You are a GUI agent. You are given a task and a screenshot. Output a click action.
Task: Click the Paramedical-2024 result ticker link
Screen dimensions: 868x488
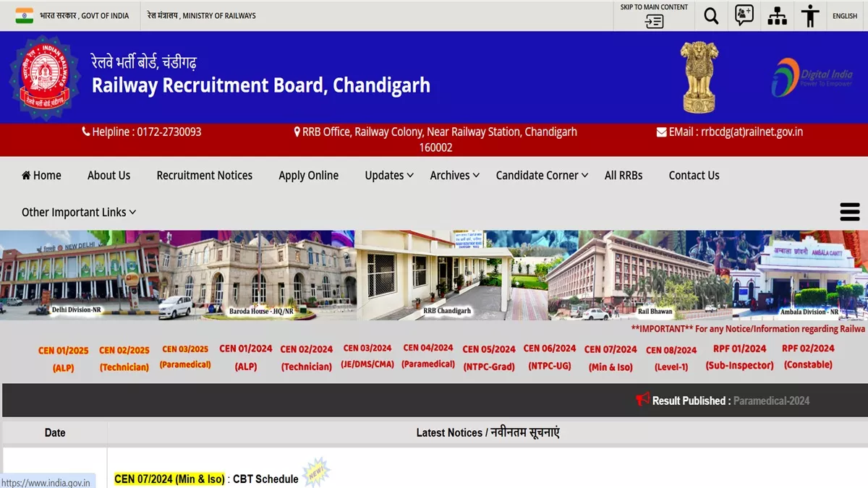(771, 401)
